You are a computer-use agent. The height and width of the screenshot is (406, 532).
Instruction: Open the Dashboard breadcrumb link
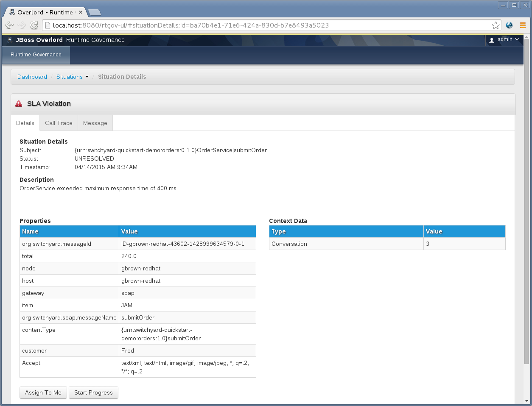[32, 77]
